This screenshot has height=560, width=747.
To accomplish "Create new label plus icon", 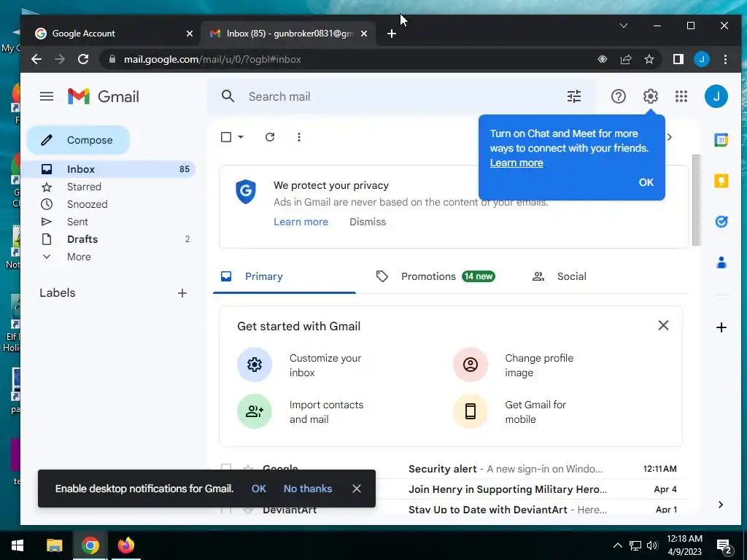I will pos(182,293).
